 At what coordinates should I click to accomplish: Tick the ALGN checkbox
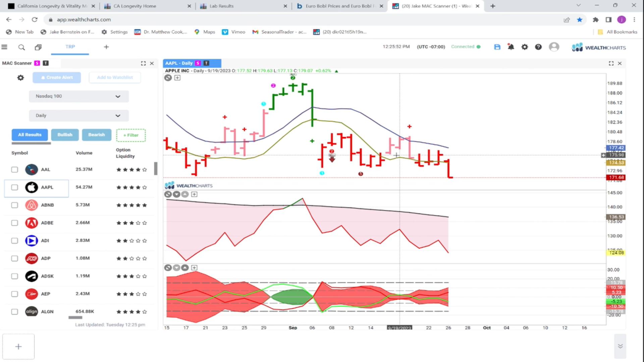tap(14, 312)
